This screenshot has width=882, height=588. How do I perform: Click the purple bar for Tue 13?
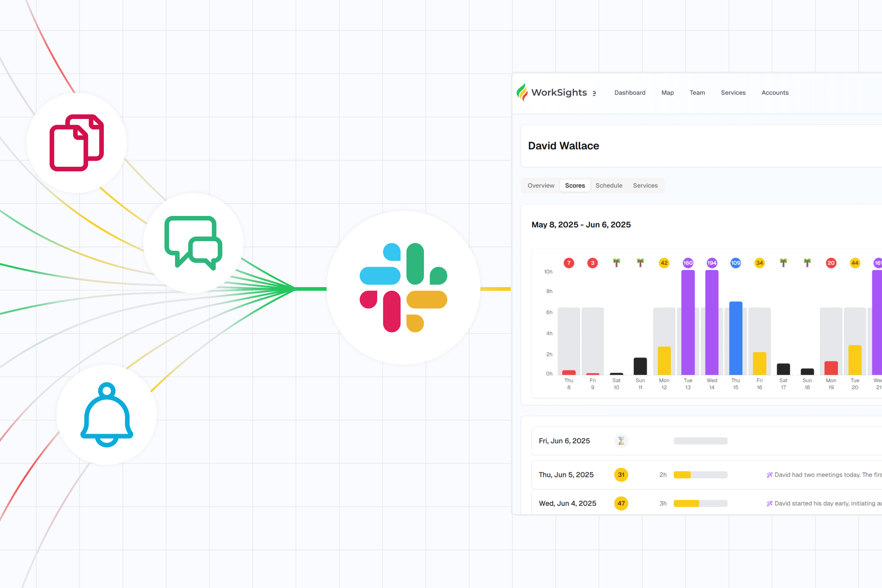point(688,322)
